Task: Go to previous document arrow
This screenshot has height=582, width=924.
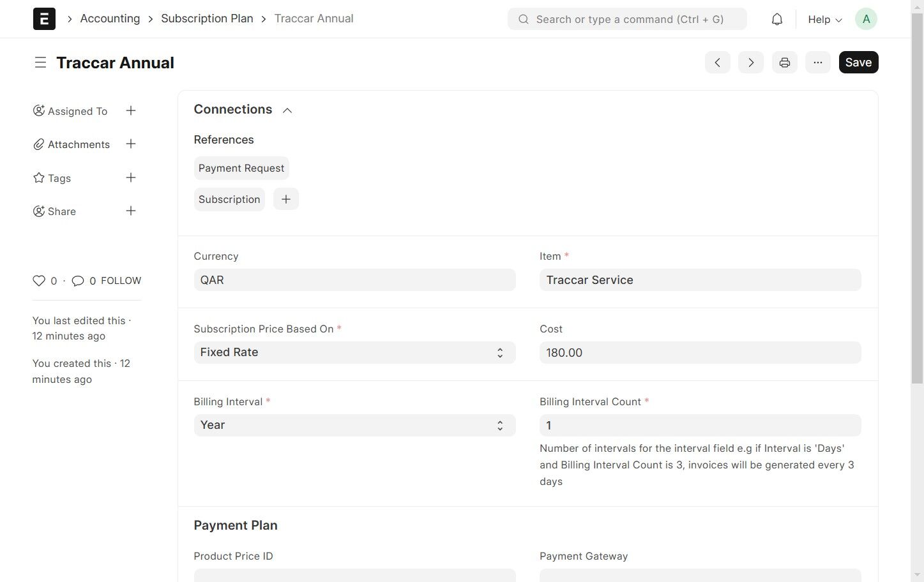Action: click(x=717, y=63)
